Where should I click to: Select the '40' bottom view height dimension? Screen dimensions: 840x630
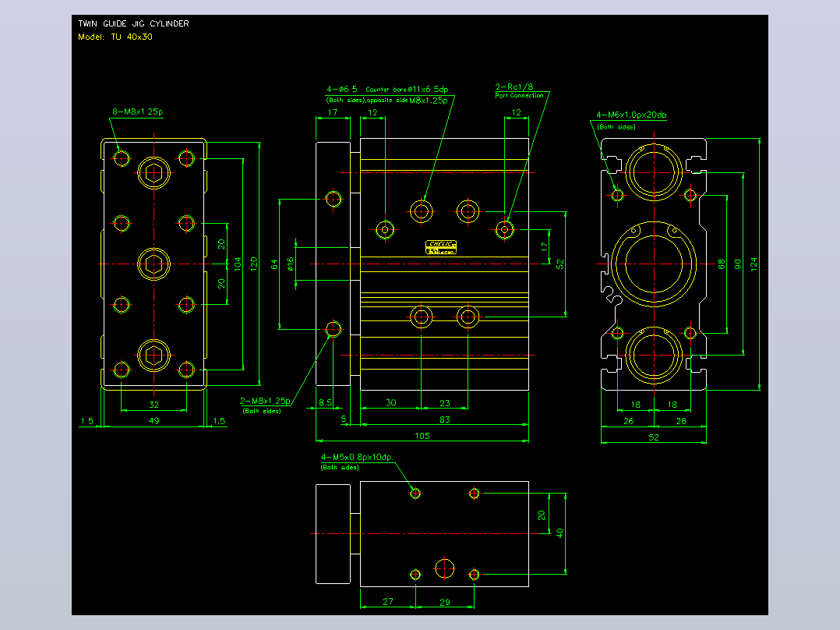pos(559,533)
